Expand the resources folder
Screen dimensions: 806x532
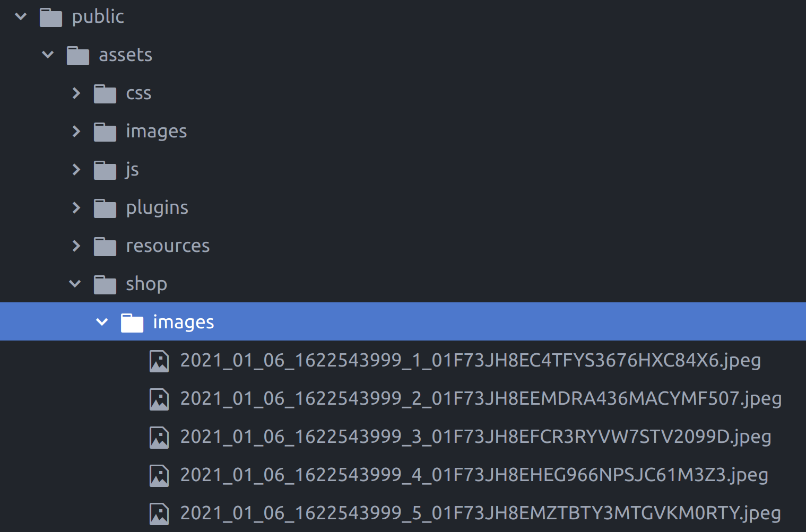(75, 246)
